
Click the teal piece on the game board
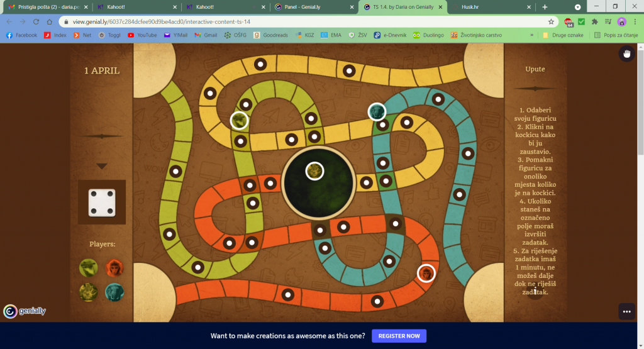pos(377,112)
